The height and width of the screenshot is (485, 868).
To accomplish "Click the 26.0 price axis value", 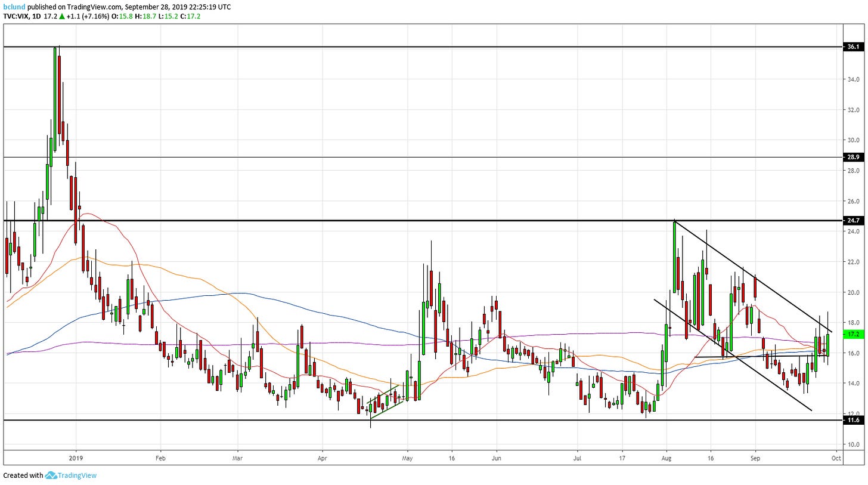I will point(853,201).
